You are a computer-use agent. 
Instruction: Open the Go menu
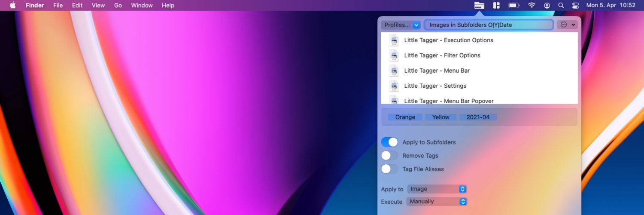[x=118, y=5]
